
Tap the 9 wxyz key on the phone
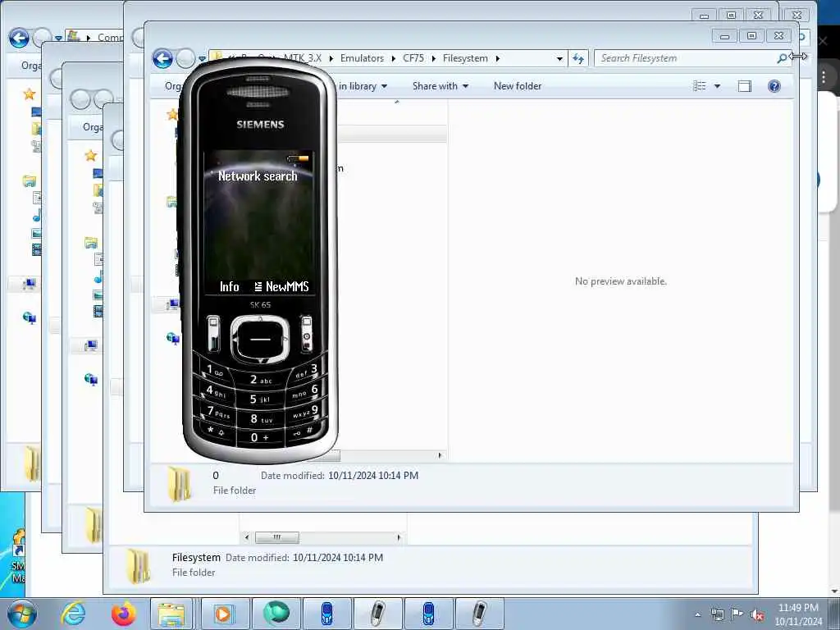pos(305,412)
